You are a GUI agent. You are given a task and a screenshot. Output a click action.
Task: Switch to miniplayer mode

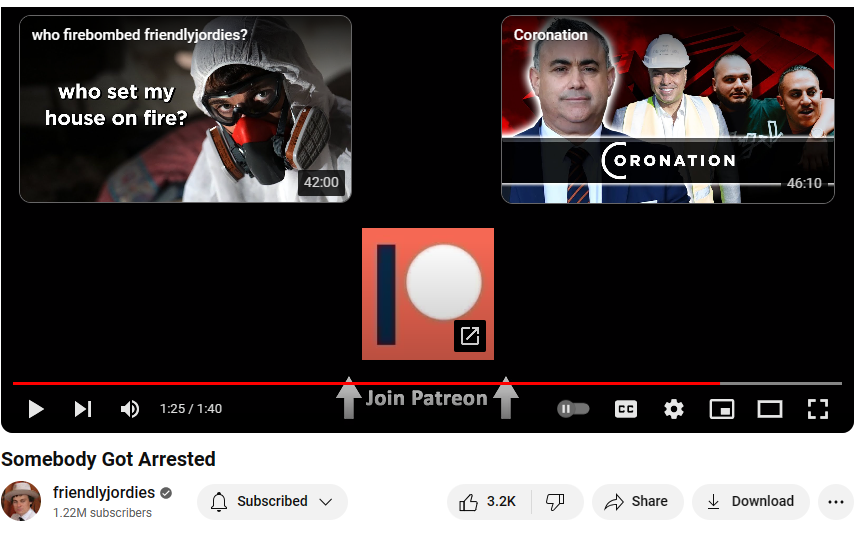(x=721, y=409)
